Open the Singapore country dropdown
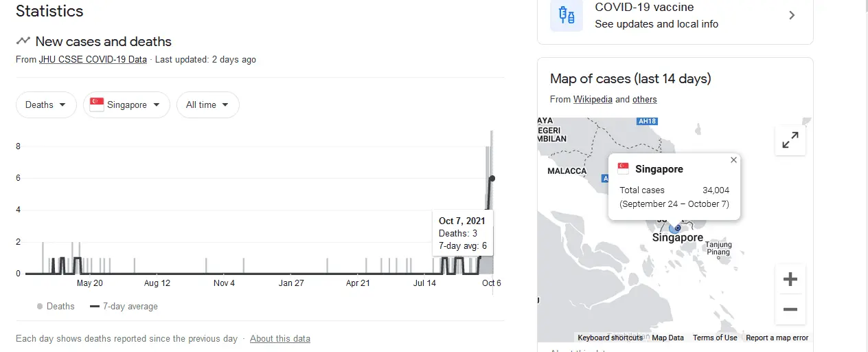The image size is (868, 352). (x=126, y=104)
